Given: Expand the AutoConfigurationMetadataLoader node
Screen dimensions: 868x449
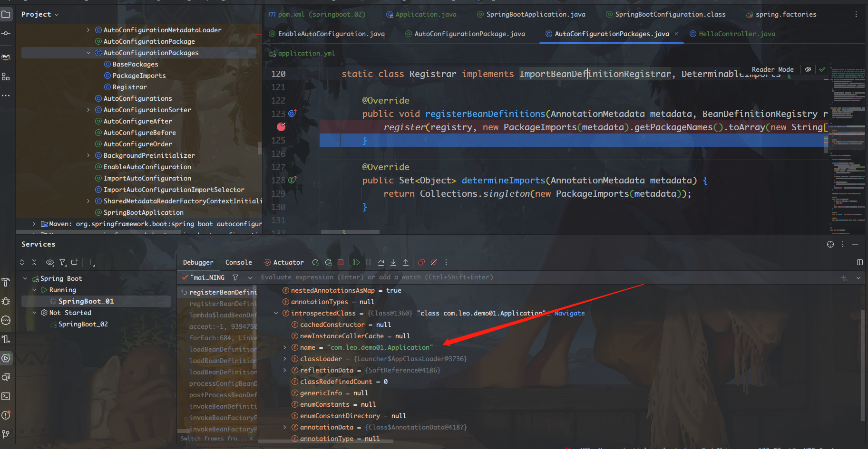Looking at the screenshot, I should click(88, 30).
